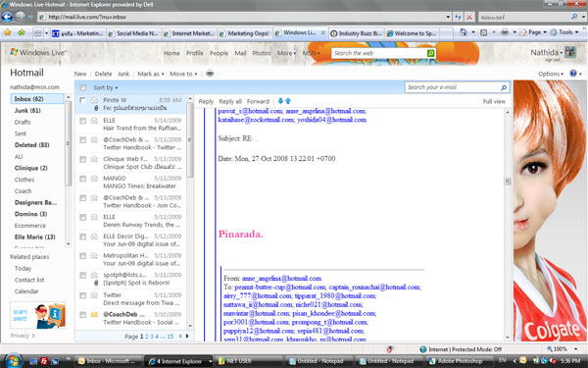The width and height of the screenshot is (588, 368).
Task: Click the New message link
Action: pos(80,74)
